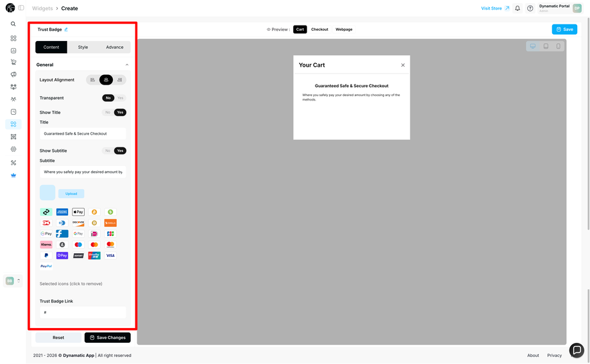Reset the widget settings
Image resolution: width=590 pixels, height=364 pixels.
58,338
